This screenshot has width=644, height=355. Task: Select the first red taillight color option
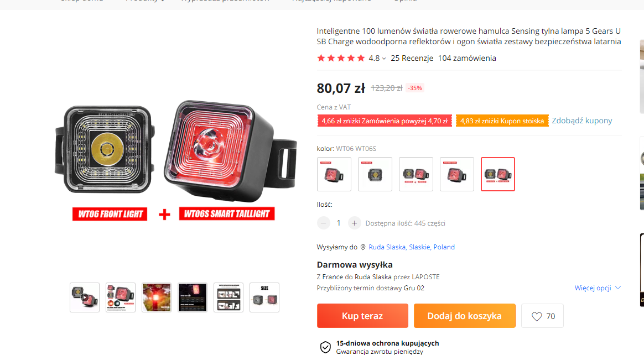[334, 174]
